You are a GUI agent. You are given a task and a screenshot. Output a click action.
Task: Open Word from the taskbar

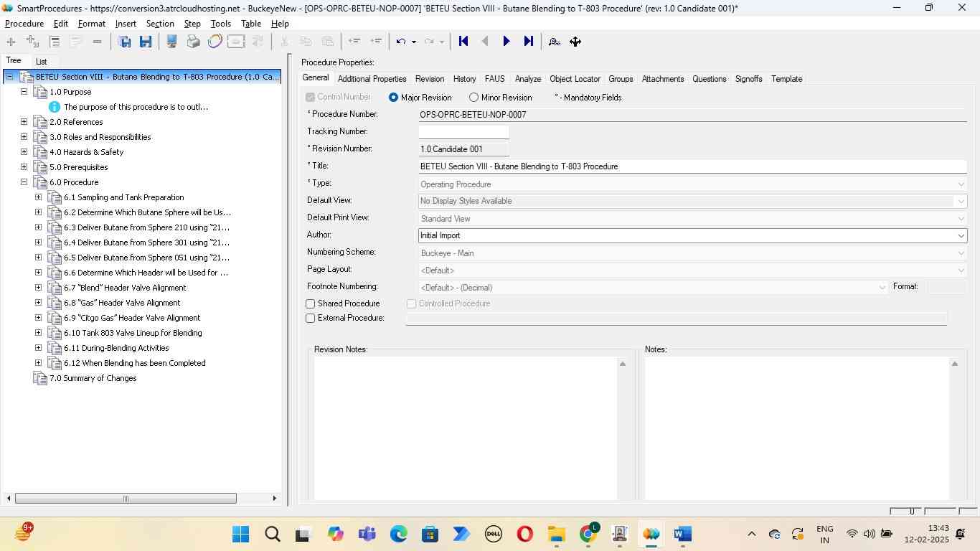(682, 534)
